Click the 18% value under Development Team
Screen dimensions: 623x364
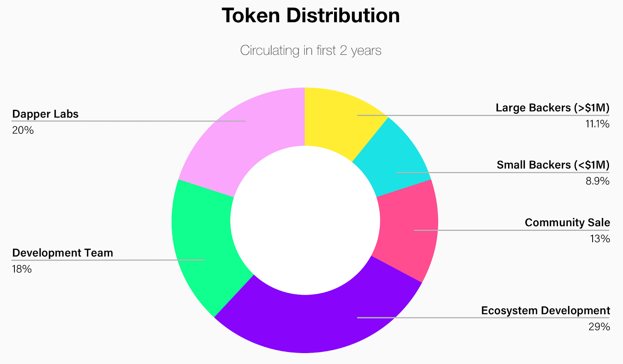[22, 269]
